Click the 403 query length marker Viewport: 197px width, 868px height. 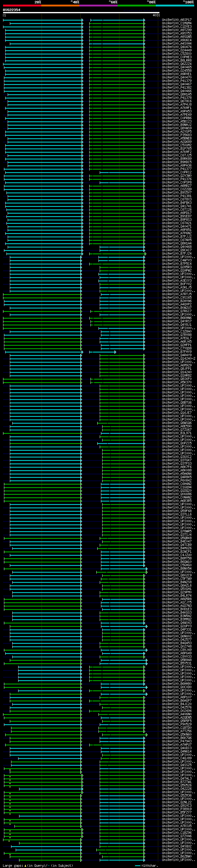point(155,15)
